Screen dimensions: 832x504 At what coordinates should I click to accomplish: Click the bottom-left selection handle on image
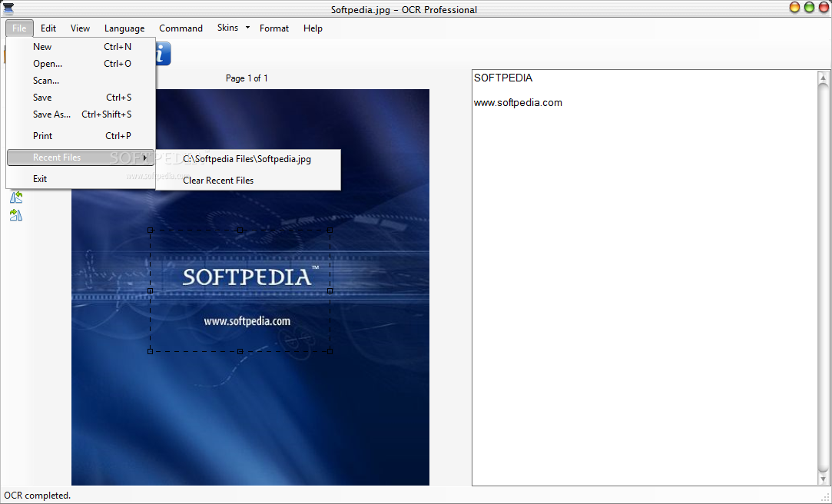click(x=150, y=351)
